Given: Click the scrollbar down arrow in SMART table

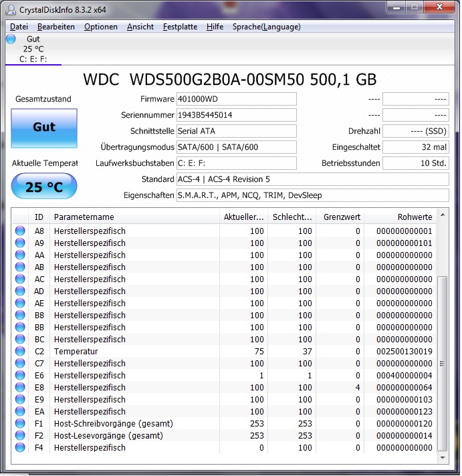Looking at the screenshot, I should tap(443, 457).
